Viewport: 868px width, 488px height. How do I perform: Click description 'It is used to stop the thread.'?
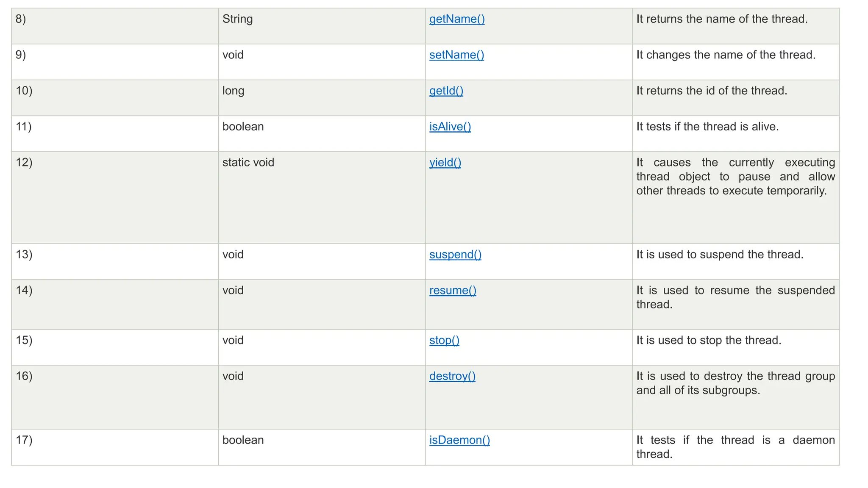coord(709,341)
